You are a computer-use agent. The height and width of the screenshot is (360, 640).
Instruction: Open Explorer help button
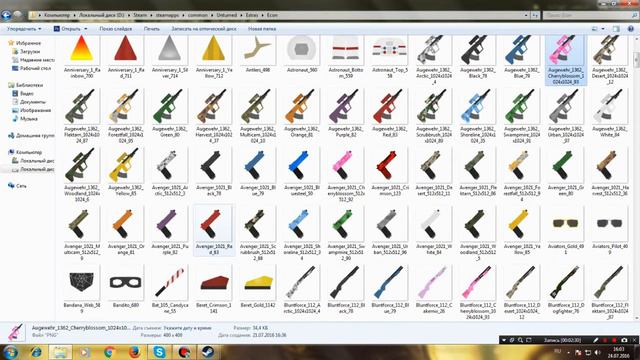(631, 29)
